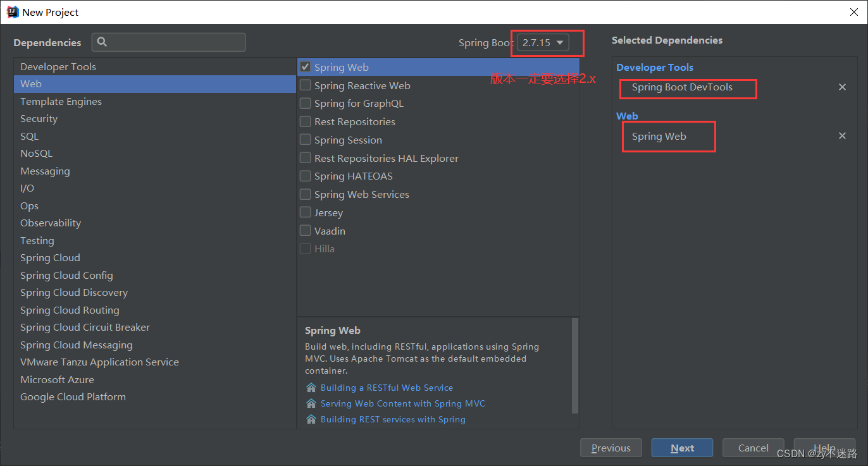Choose the Security category

(x=155, y=119)
